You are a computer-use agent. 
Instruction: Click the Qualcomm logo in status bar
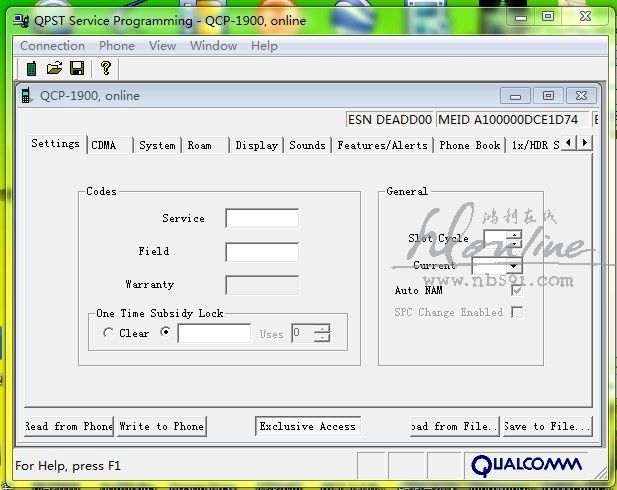click(x=526, y=466)
